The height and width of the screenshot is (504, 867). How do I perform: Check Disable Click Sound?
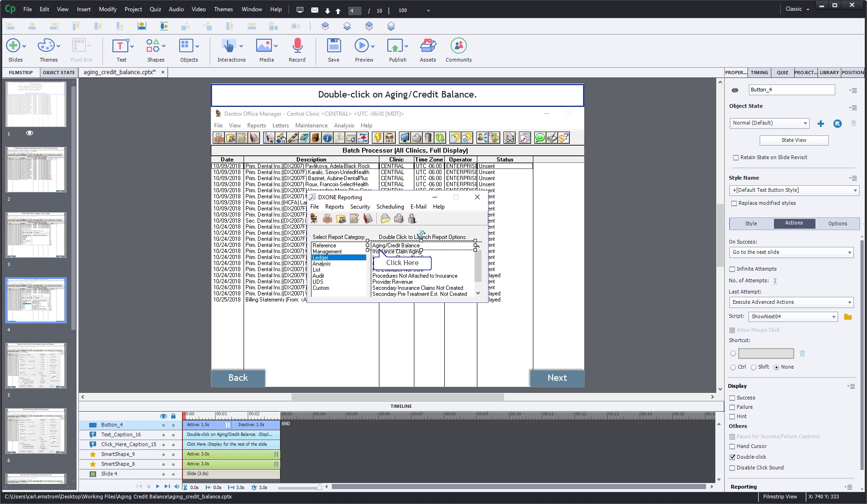[x=732, y=468]
